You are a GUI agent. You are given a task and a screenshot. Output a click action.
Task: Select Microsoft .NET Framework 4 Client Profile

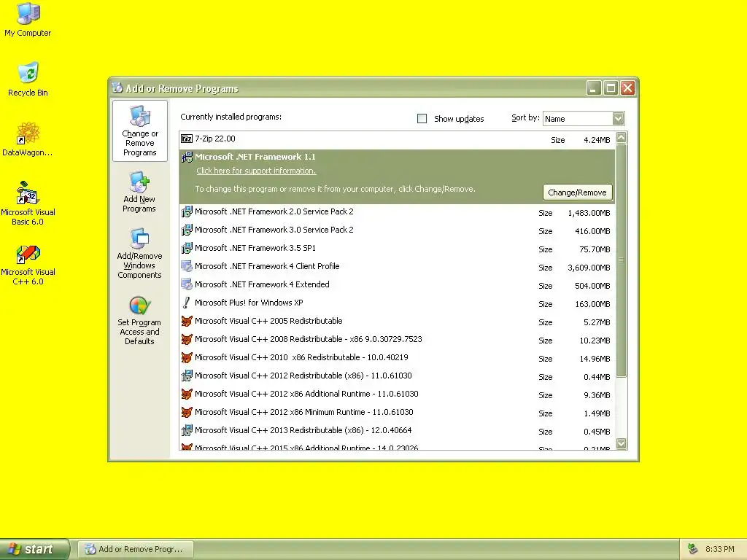[x=397, y=267]
